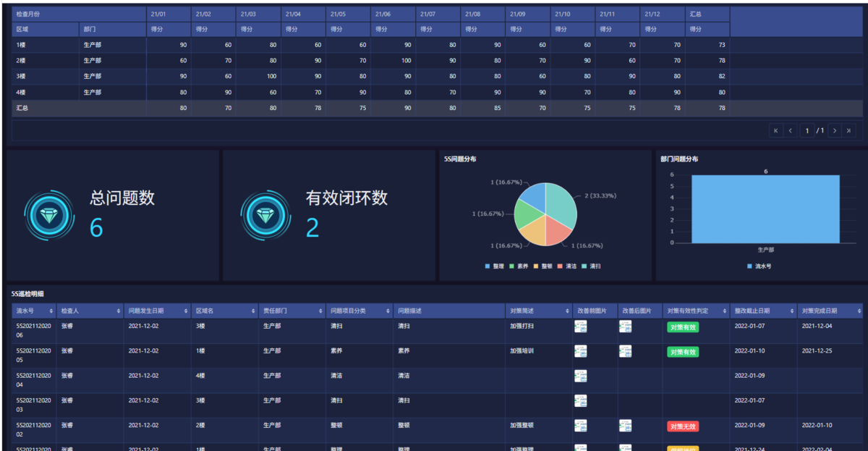868x451 pixels.
Task: Click the 部门问题分布 chart title
Action: pyautogui.click(x=679, y=159)
